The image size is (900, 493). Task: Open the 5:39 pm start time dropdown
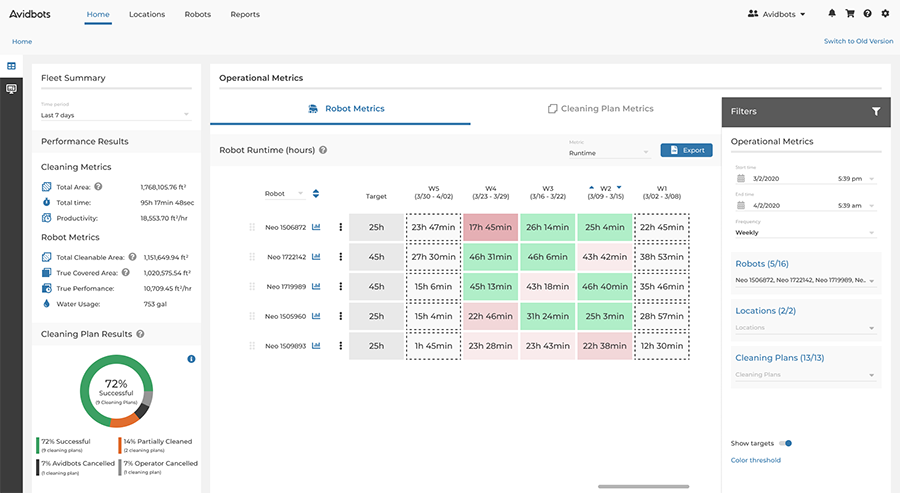tap(856, 178)
